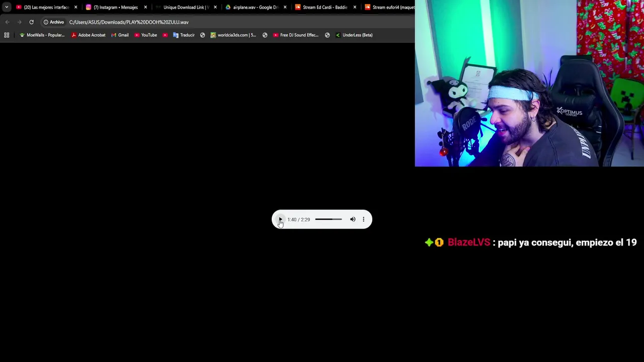This screenshot has height=362, width=644.
Task: Mute the audio player volume
Action: [x=353, y=219]
